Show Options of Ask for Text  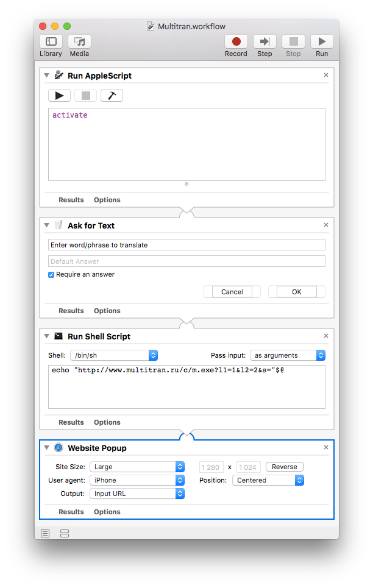coord(107,311)
